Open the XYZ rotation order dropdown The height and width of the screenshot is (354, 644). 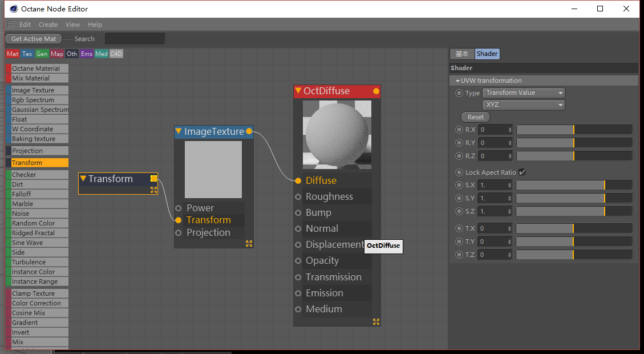[524, 105]
